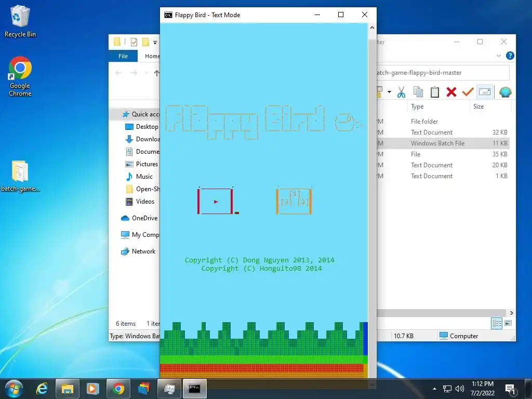Select OneDrive in the navigation pane
This screenshot has width=532, height=399.
pyautogui.click(x=140, y=218)
